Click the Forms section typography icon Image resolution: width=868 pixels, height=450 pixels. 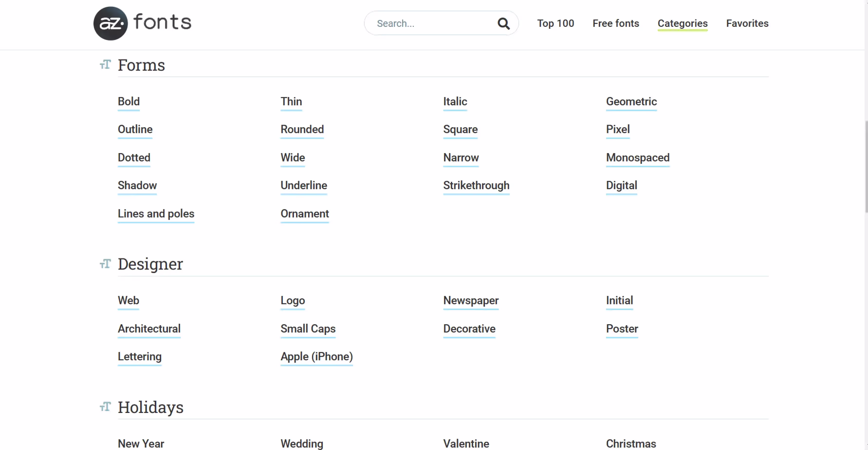105,64
